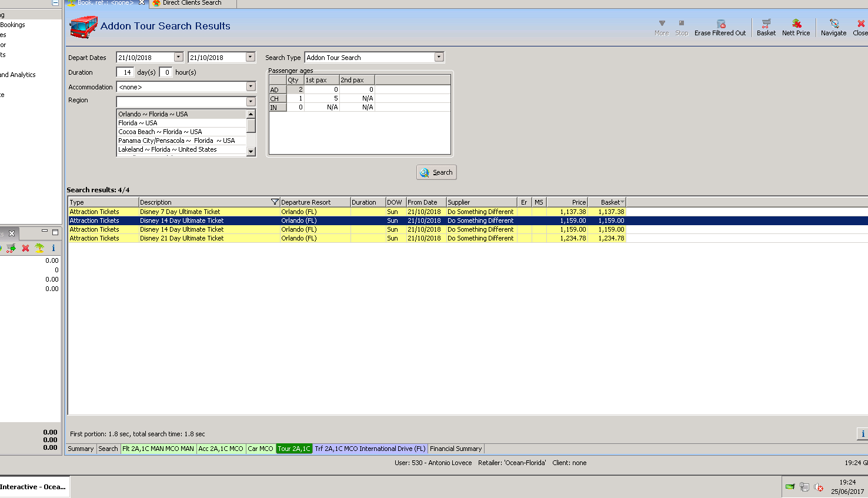Open Trf 2A,1C MCO International Drive tab
868x498 pixels.
point(370,449)
